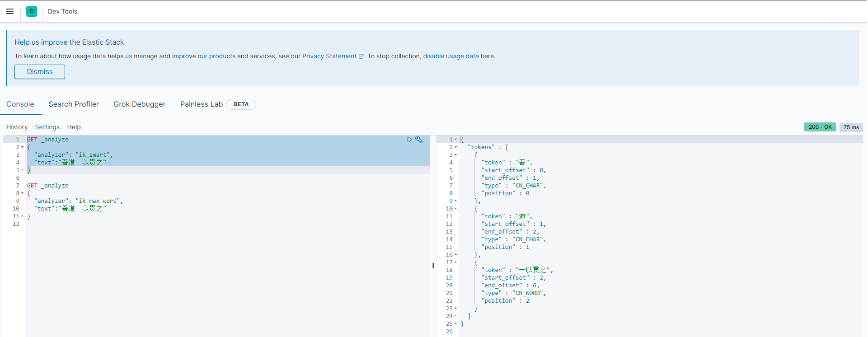Click the "CN_WORD" type value
868x337 pixels.
pyautogui.click(x=527, y=293)
